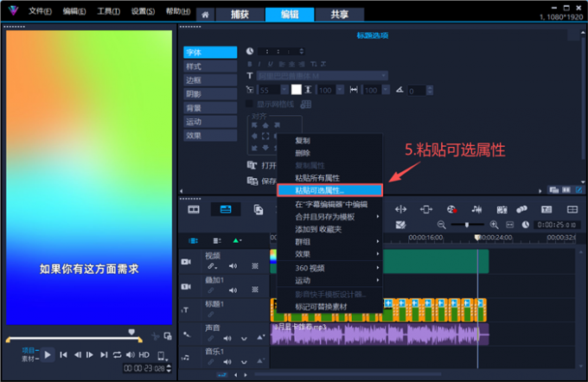Open the chapter/cue menu triangle dropdown
588x382 pixels.
pyautogui.click(x=237, y=240)
